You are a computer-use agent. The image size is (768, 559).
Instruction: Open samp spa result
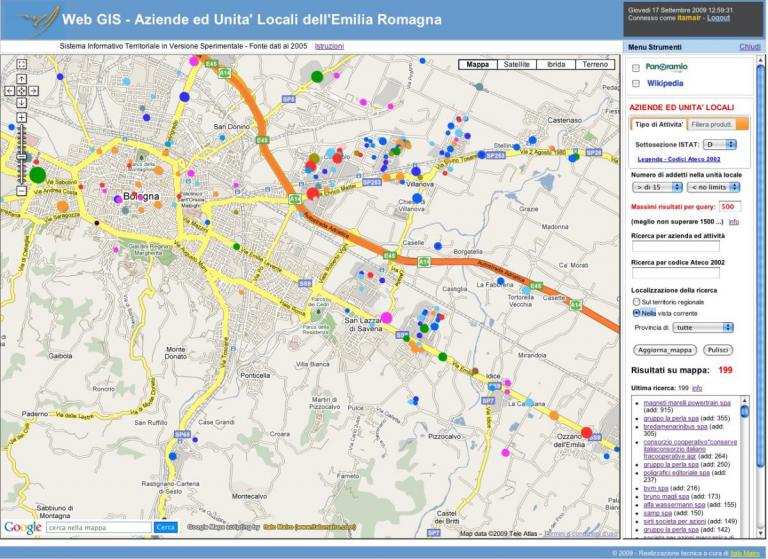click(657, 513)
